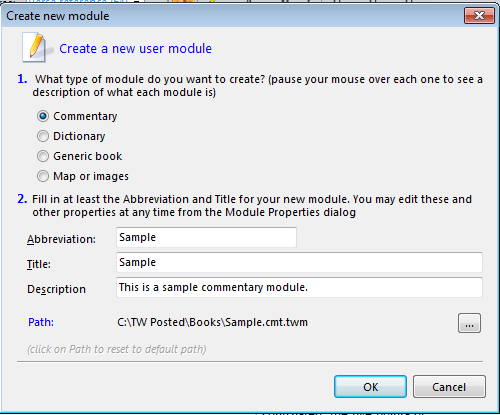The image size is (500, 415).
Task: Reset path via the blue Path link
Action: [x=41, y=322]
